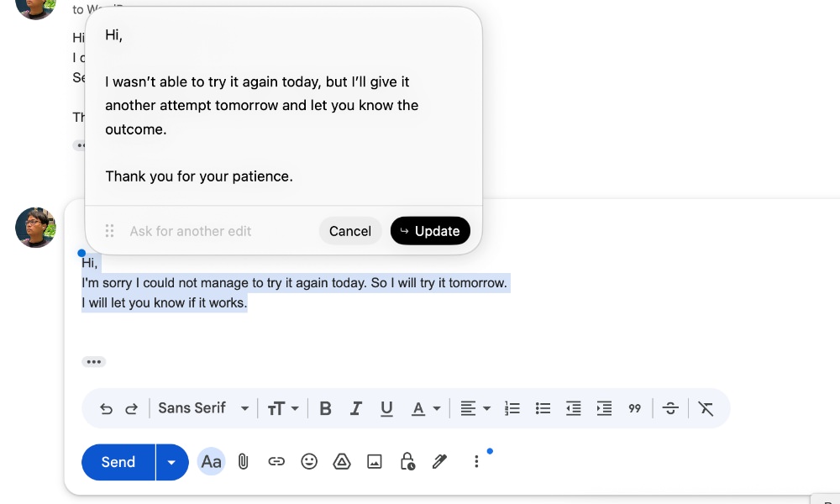Open the Sans Serif font dropdown
Viewport: 840px width, 504px height.
[x=202, y=407]
